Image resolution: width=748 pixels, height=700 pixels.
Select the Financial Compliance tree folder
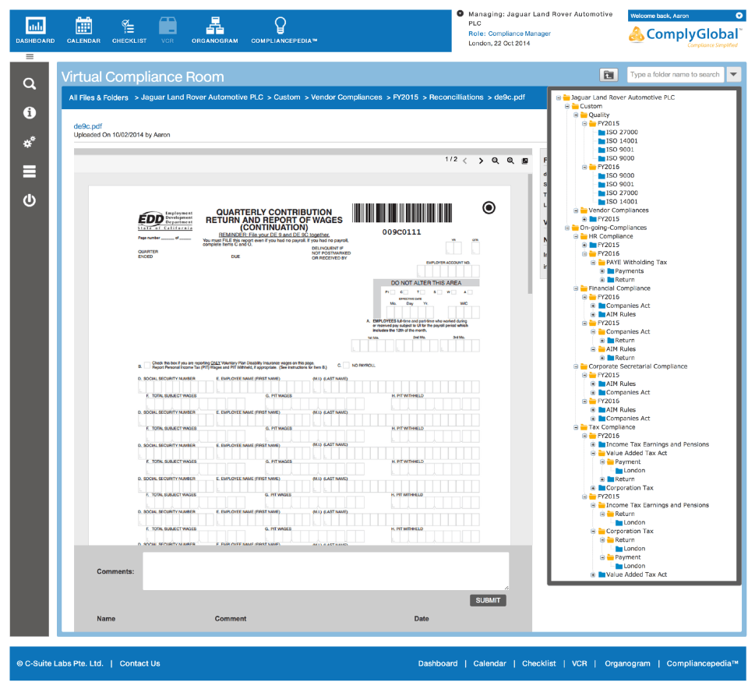(x=619, y=288)
